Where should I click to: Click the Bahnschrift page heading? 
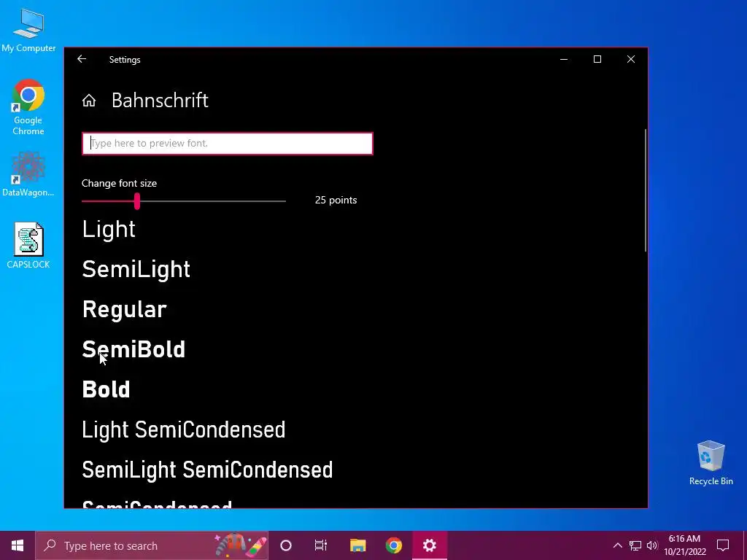160,101
